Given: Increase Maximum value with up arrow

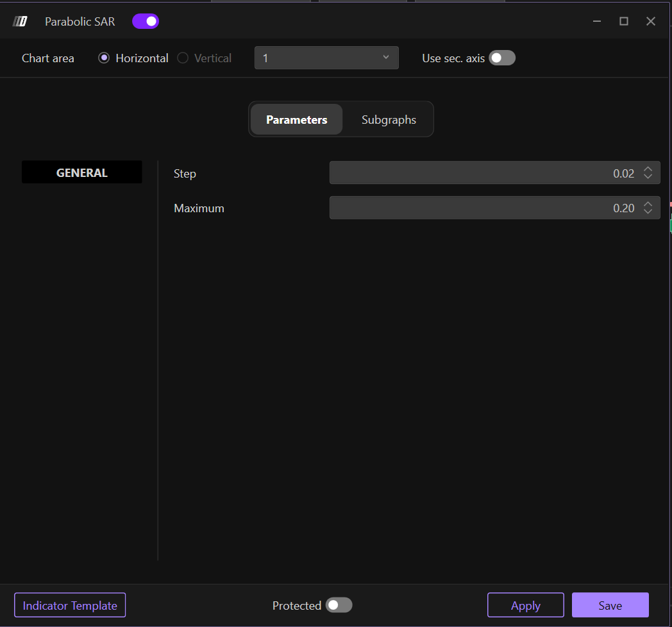Looking at the screenshot, I should point(648,204).
